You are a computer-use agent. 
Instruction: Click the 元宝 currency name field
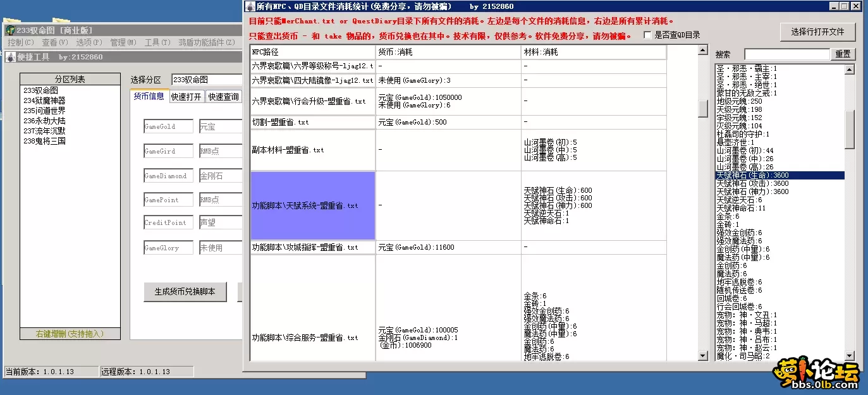[221, 127]
